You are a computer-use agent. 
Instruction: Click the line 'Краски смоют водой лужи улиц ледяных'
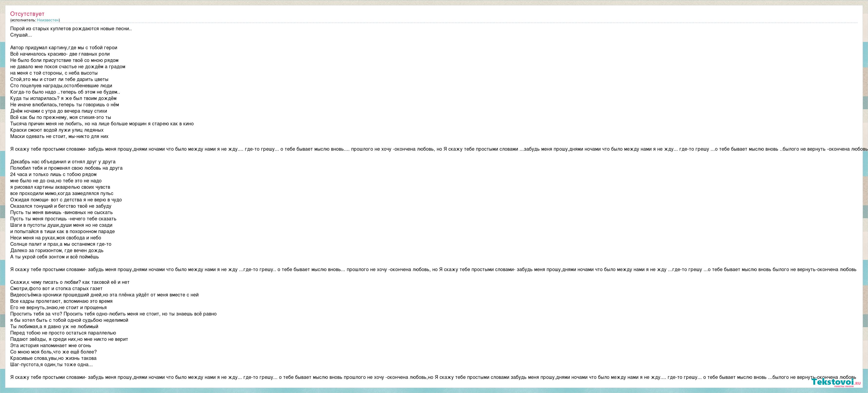57,130
